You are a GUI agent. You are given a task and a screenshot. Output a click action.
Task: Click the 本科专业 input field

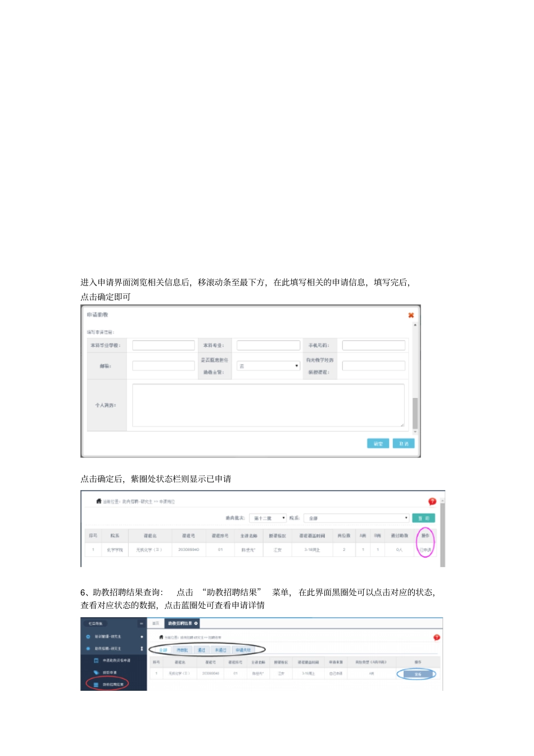click(268, 345)
